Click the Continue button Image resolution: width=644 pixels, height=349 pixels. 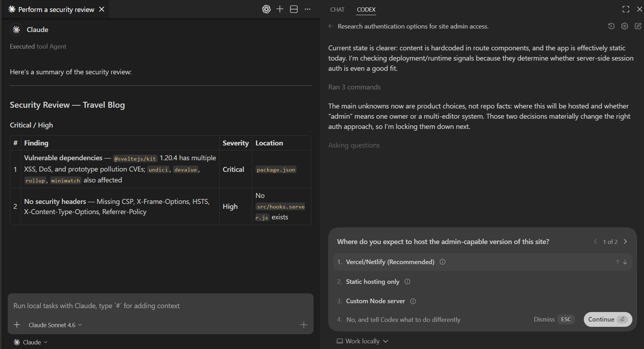pyautogui.click(x=607, y=319)
